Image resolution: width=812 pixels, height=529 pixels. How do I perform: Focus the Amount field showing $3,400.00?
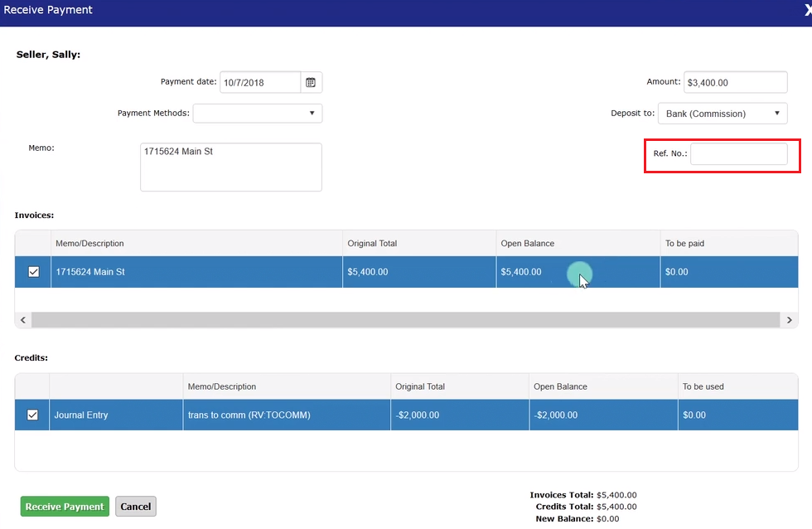coord(735,83)
